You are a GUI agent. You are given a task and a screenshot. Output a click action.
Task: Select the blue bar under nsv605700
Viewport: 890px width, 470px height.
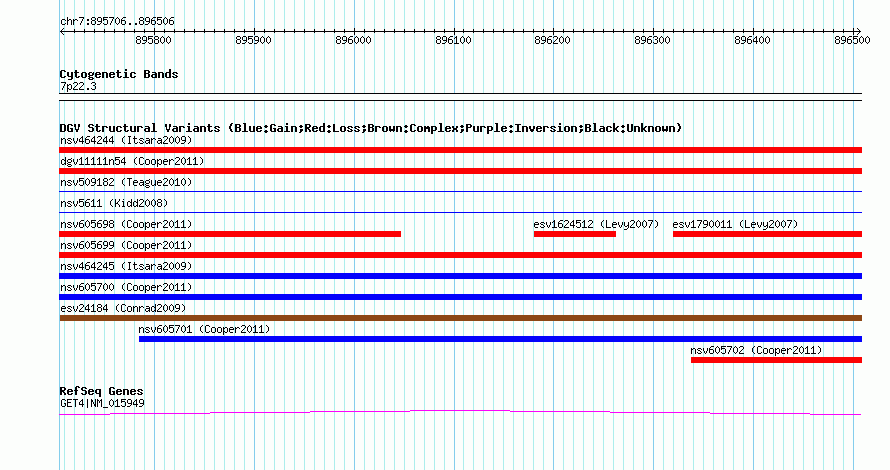point(460,297)
